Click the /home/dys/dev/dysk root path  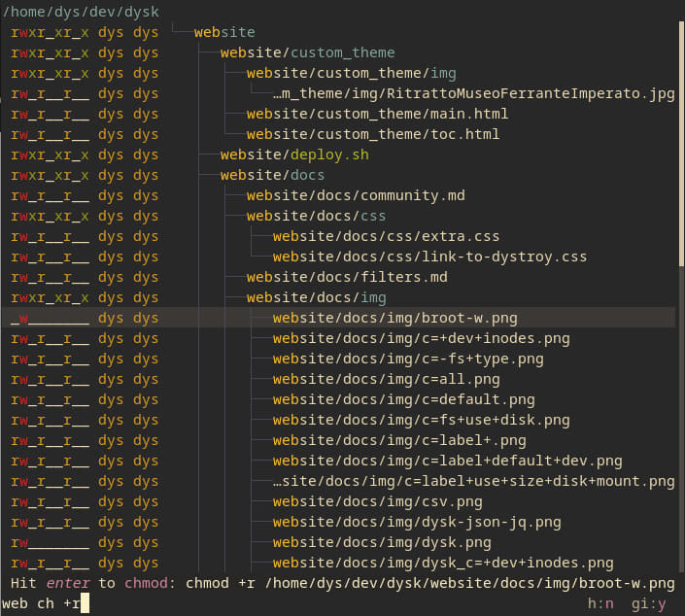pos(81,12)
